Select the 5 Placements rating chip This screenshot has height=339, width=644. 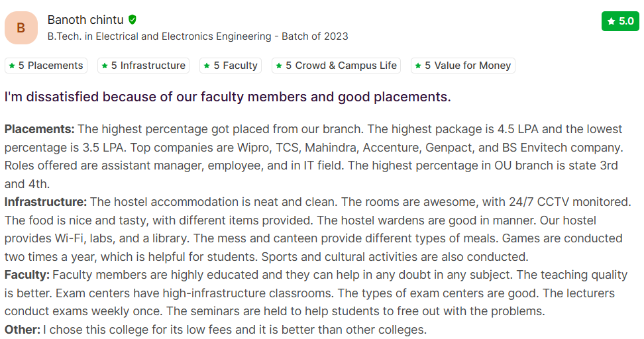pos(46,66)
